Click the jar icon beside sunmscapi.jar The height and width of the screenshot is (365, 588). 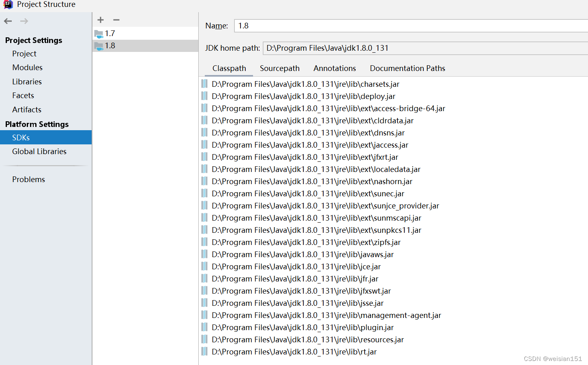204,218
